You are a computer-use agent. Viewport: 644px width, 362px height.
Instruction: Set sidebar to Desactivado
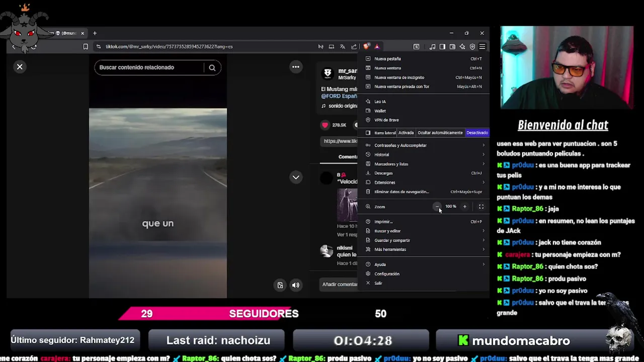coord(477,133)
